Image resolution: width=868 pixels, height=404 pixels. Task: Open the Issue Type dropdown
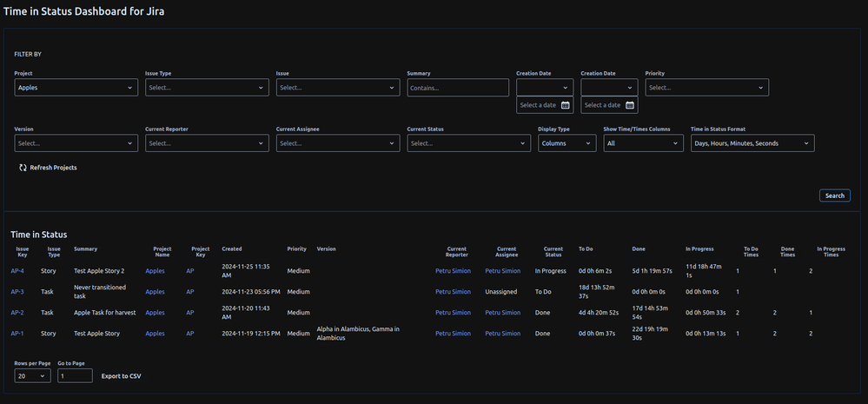[x=207, y=88]
